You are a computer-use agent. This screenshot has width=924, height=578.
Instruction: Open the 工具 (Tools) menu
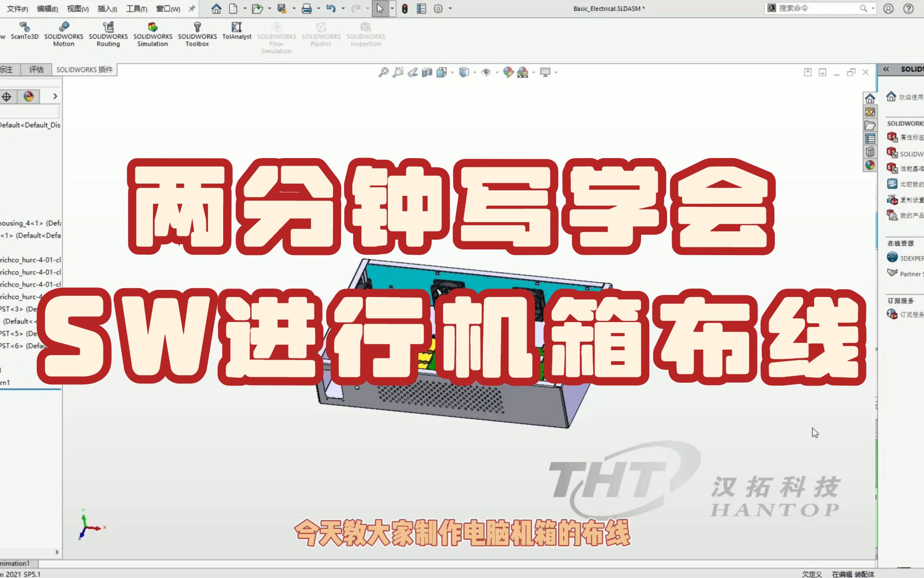[136, 9]
